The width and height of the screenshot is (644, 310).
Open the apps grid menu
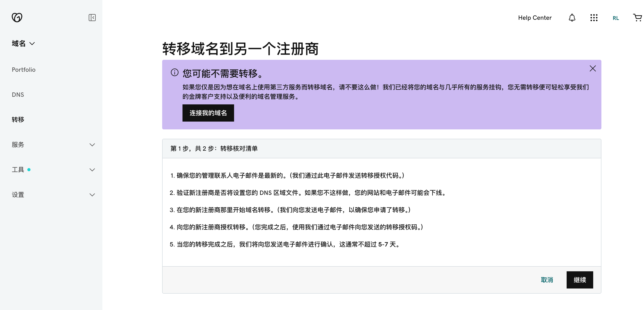click(594, 18)
